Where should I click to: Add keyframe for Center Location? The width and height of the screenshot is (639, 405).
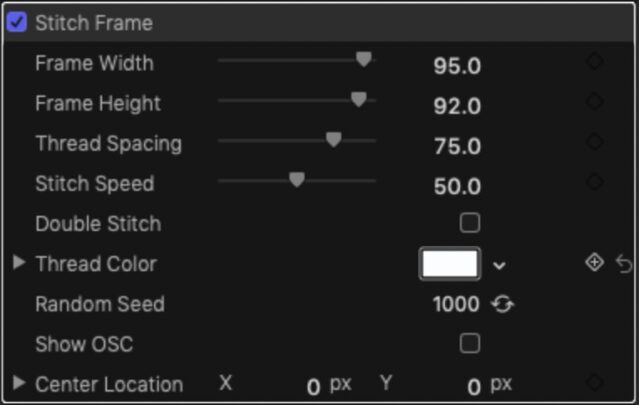pyautogui.click(x=594, y=382)
